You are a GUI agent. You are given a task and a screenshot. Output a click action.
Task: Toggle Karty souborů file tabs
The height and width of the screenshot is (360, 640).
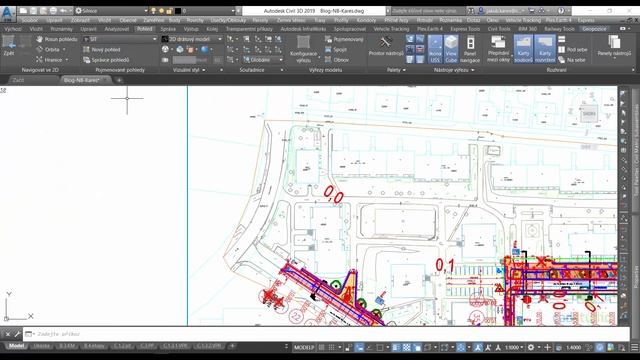523,49
